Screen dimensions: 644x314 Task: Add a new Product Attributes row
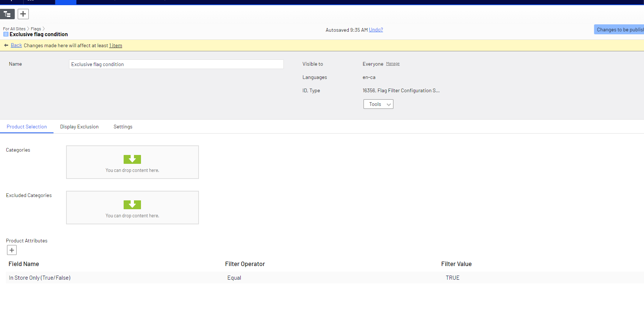12,250
